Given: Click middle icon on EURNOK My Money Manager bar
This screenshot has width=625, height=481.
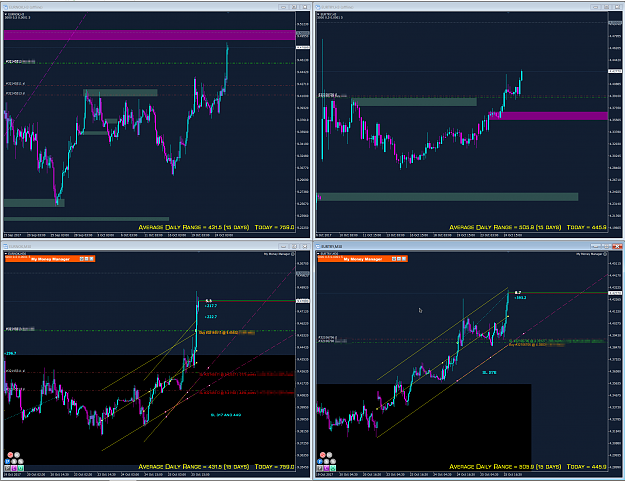Looking at the screenshot, I should [x=86, y=259].
